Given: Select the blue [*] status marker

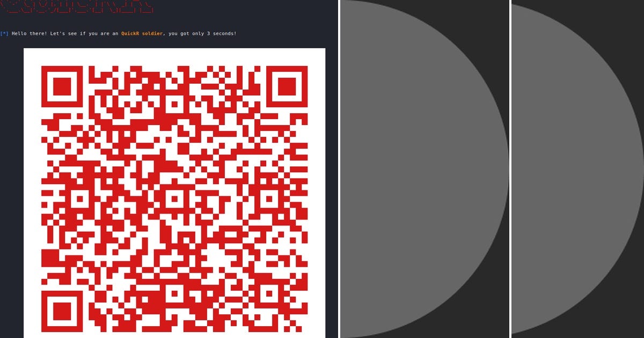Looking at the screenshot, I should point(5,33).
